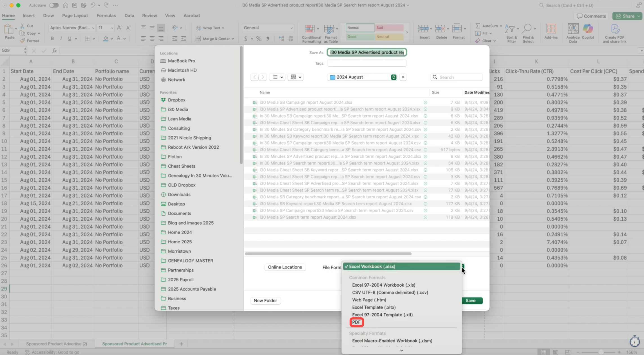The image size is (644, 355).
Task: Open the Dropbox favorite location
Action: (x=176, y=100)
